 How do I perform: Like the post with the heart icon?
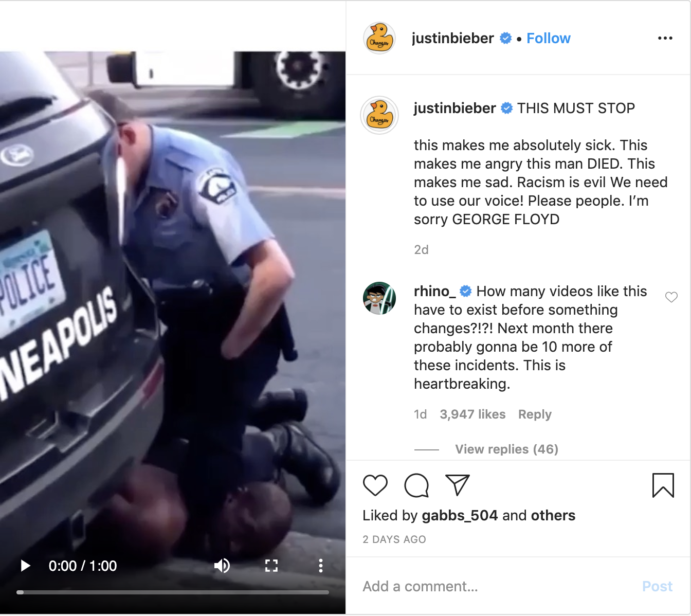coord(375,485)
